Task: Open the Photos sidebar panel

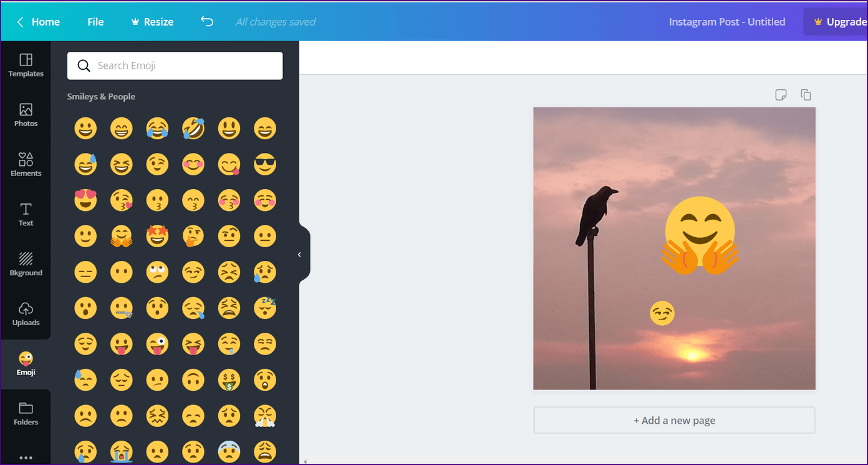Action: pos(26,115)
